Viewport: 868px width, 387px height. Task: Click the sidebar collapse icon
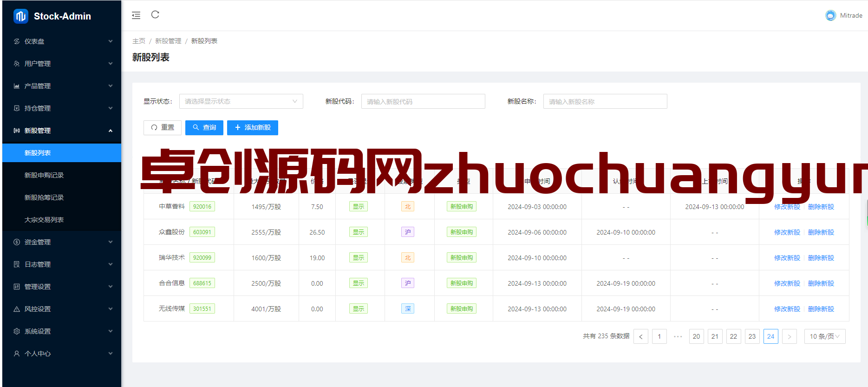tap(136, 15)
